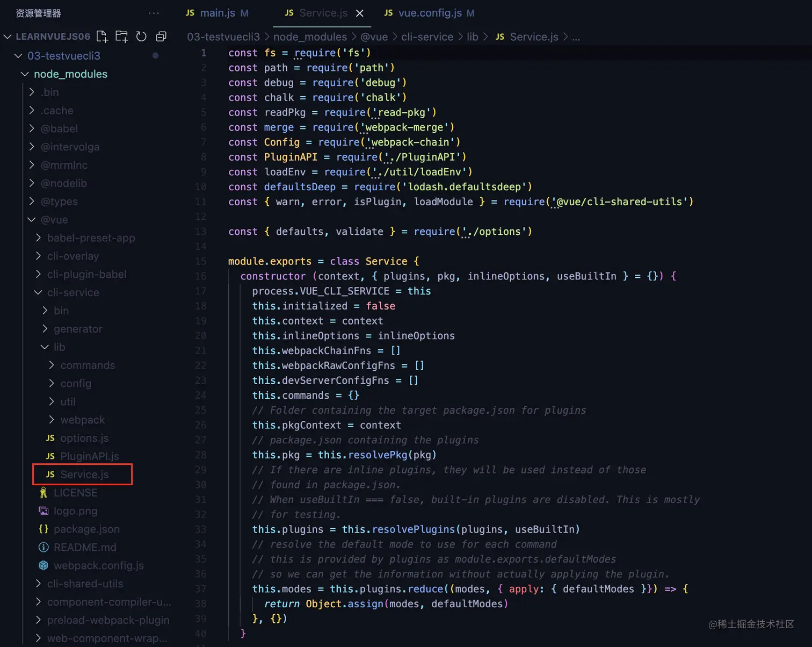
Task: Open the LICENSE file
Action: coord(75,493)
